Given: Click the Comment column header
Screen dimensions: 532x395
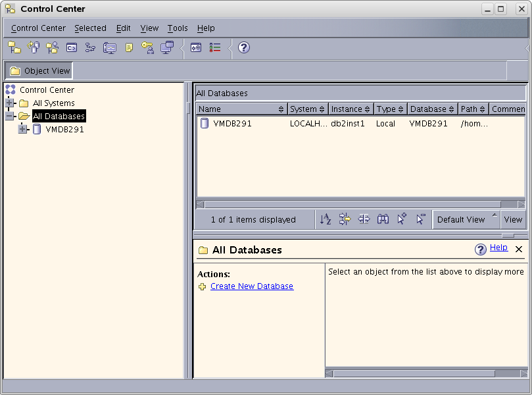Looking at the screenshot, I should click(508, 109).
